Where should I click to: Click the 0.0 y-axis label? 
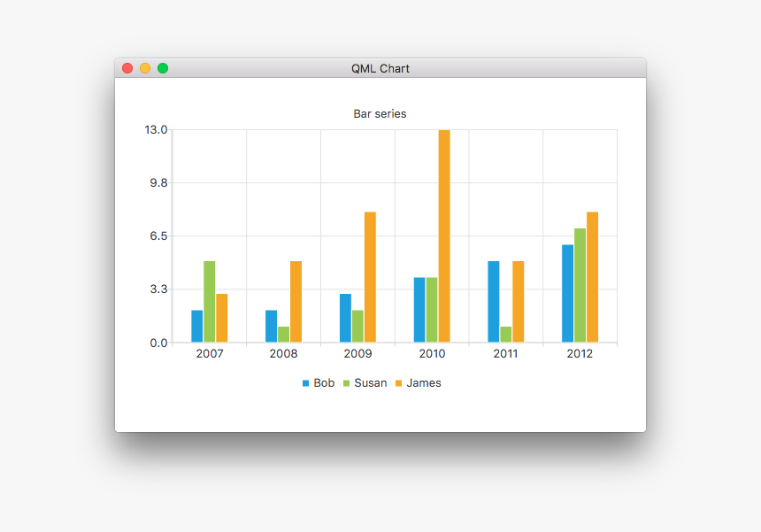pos(159,342)
